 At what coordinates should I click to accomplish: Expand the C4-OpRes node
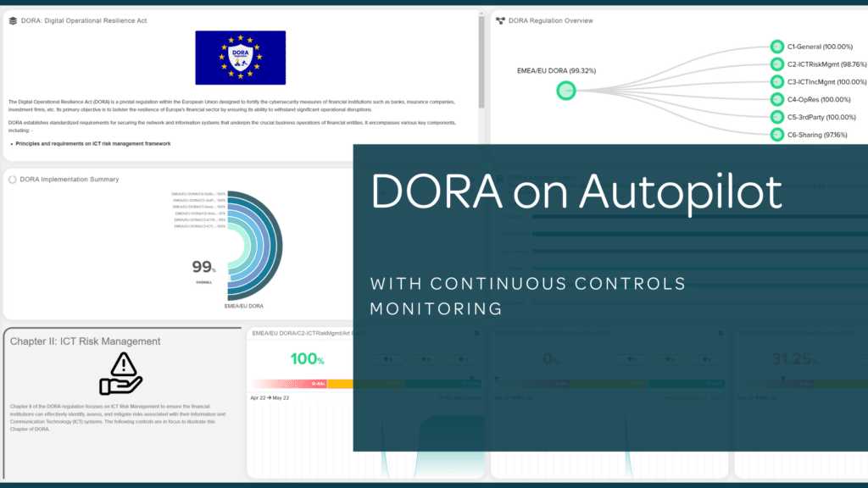(776, 99)
